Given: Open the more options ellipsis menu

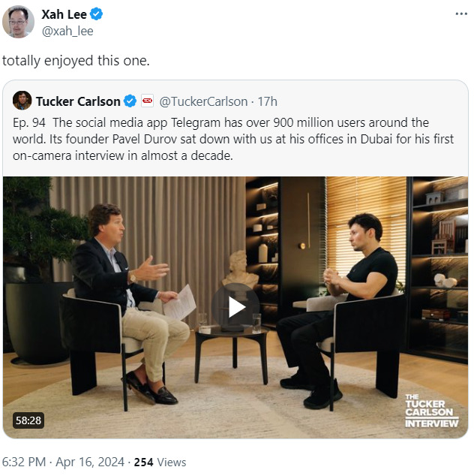Looking at the screenshot, I should pos(460,14).
